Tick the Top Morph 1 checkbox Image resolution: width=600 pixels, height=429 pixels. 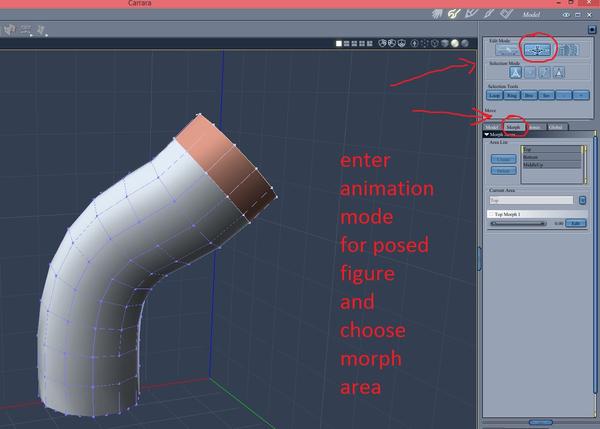[x=491, y=214]
